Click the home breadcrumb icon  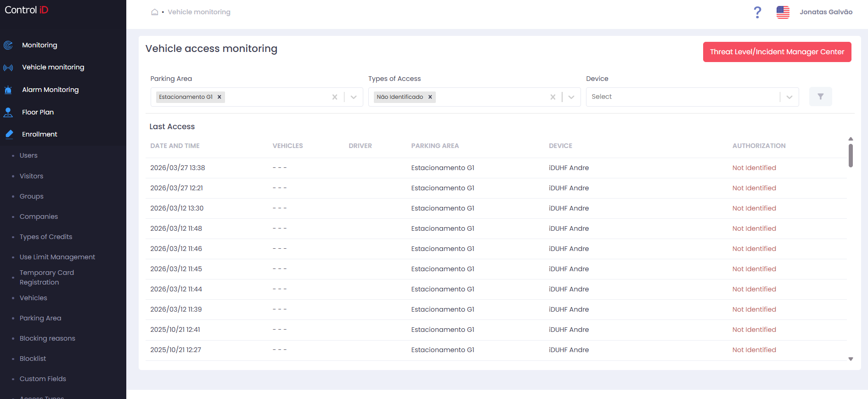(x=155, y=12)
